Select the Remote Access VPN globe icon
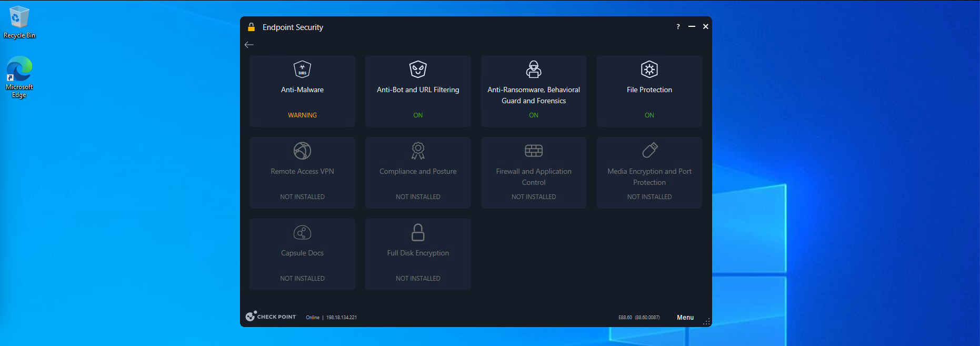 click(x=302, y=151)
